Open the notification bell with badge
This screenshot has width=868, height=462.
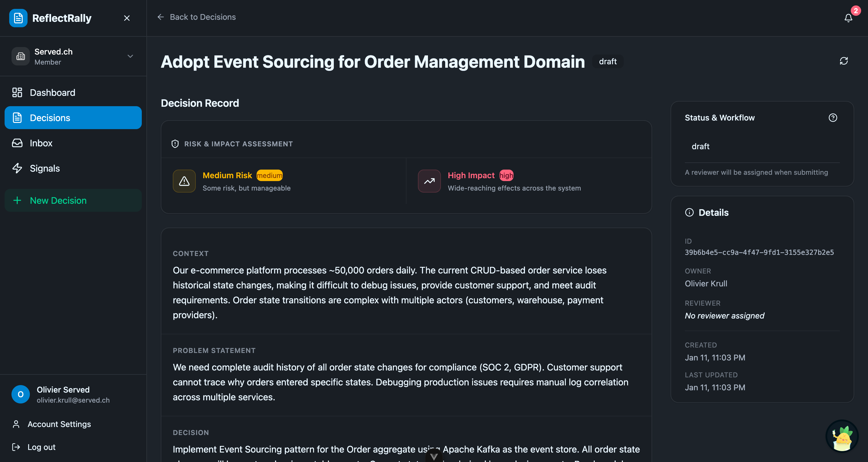click(x=848, y=18)
